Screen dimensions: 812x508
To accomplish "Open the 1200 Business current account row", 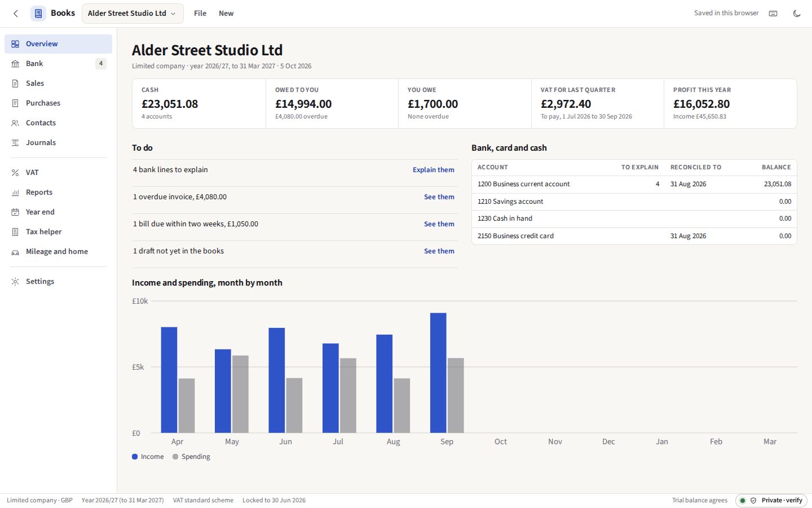I will click(x=634, y=184).
